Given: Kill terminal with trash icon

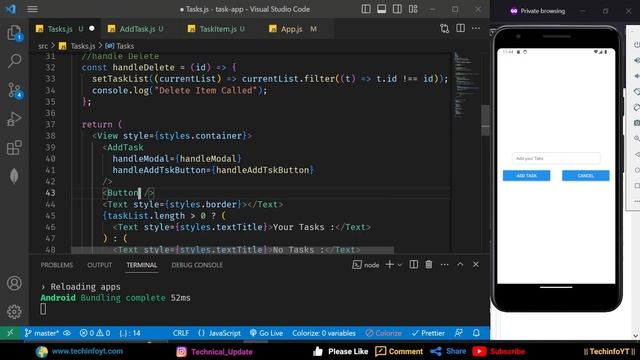Looking at the screenshot, I should pos(429,264).
